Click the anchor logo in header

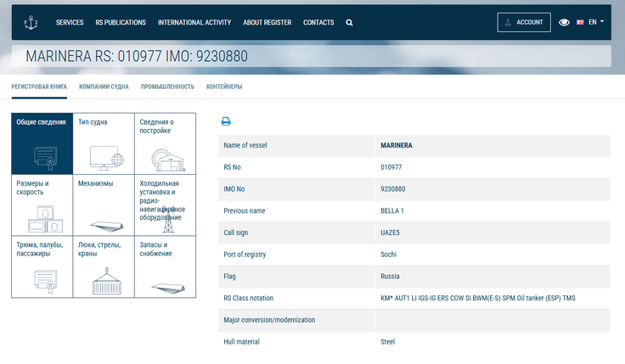pyautogui.click(x=32, y=22)
